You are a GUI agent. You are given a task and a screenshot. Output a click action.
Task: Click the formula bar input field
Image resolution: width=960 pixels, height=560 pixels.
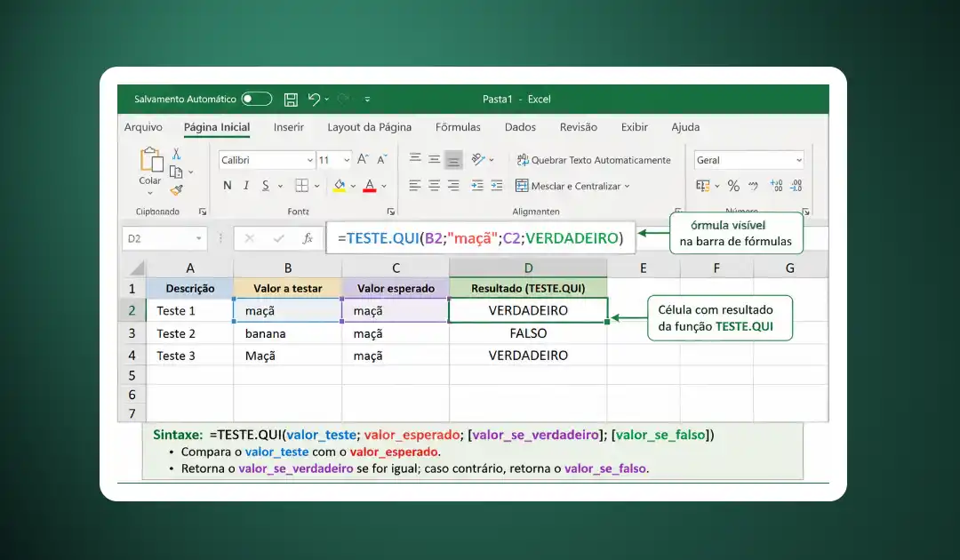pyautogui.click(x=481, y=238)
